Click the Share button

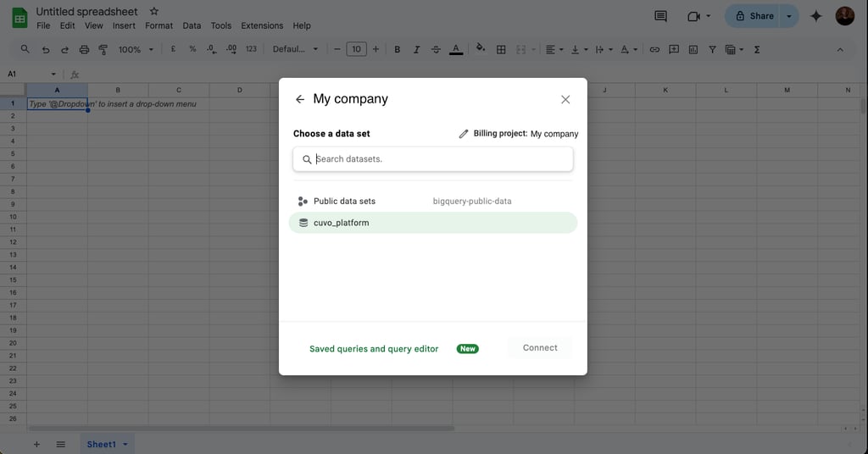(x=754, y=16)
